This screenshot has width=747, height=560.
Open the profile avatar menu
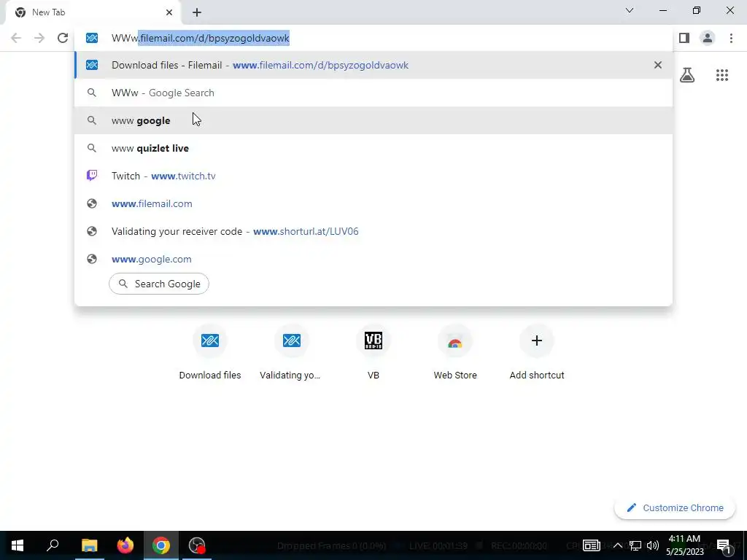point(708,38)
